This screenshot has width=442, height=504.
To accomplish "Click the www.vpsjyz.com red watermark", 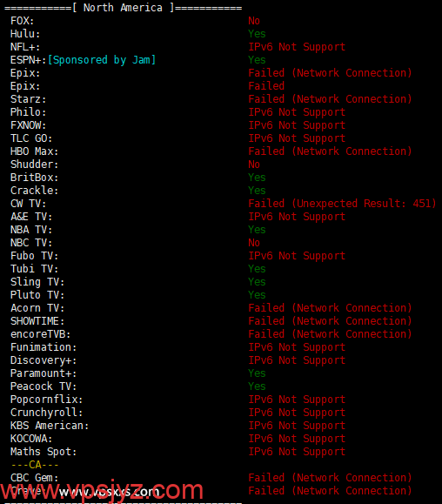I will click(x=102, y=491).
